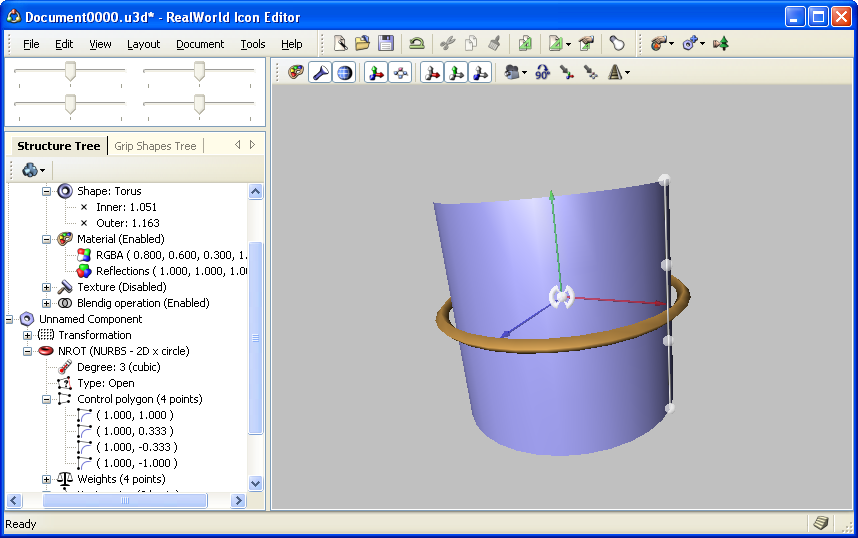
Task: Toggle the flashlight lighting button
Action: [320, 72]
